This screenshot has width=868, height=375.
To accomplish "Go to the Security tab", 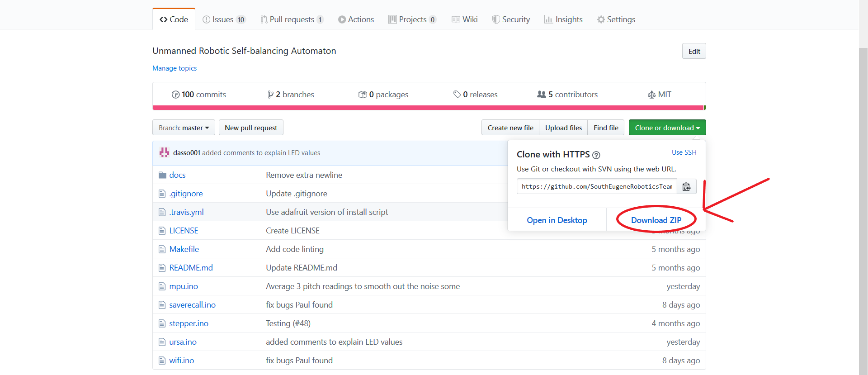I will click(x=511, y=19).
